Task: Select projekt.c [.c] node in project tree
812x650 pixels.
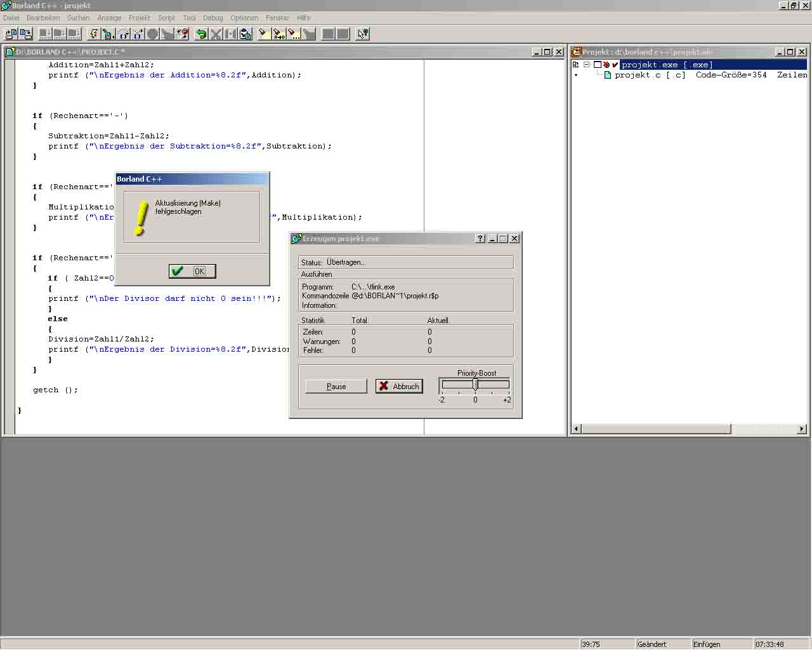Action: (x=650, y=75)
